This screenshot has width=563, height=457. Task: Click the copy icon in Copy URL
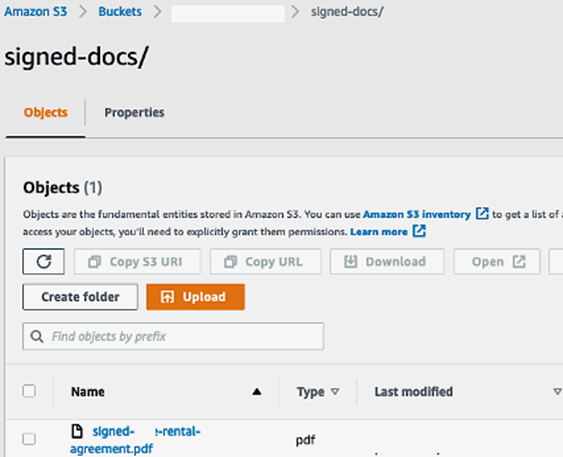tap(230, 262)
